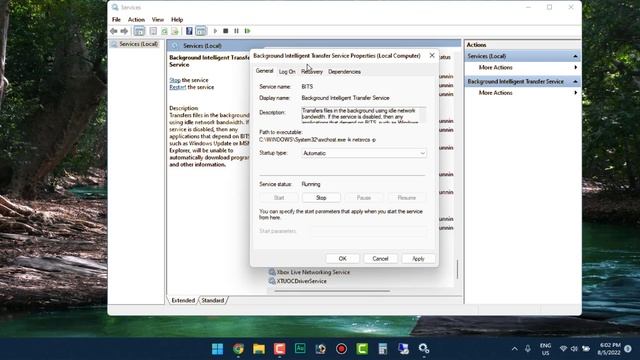Open Calculator from taskbar

pyautogui.click(x=382, y=349)
